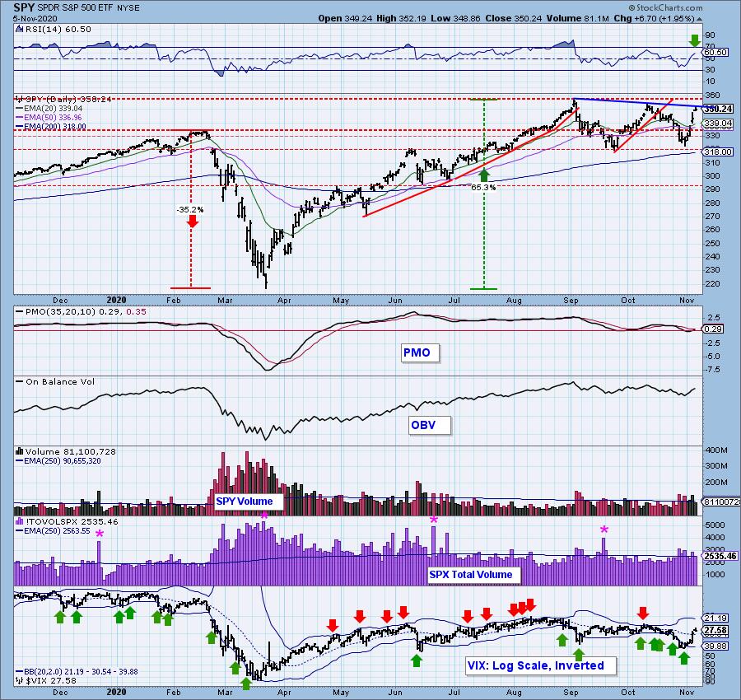Click the 'VIX: Log Scale, Inverted' box label
Viewport: 741px width, 700px height.
click(539, 665)
